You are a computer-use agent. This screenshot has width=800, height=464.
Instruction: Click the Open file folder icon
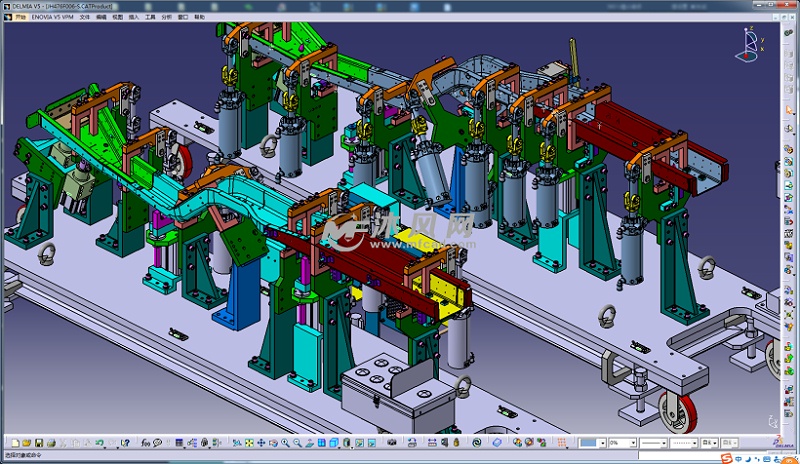(x=26, y=443)
